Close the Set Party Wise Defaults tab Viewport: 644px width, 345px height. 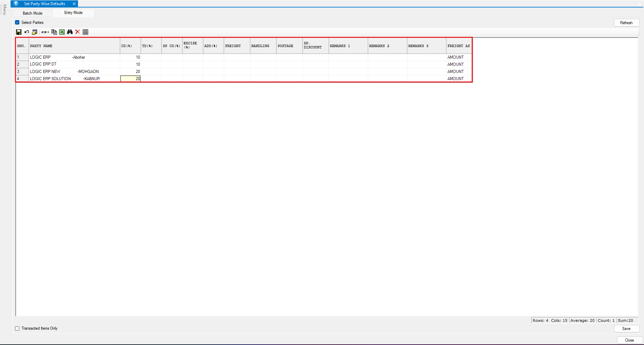[x=74, y=4]
